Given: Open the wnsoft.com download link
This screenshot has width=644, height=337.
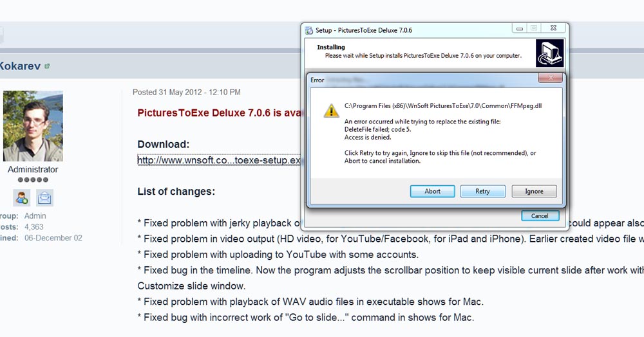Looking at the screenshot, I should coord(219,160).
